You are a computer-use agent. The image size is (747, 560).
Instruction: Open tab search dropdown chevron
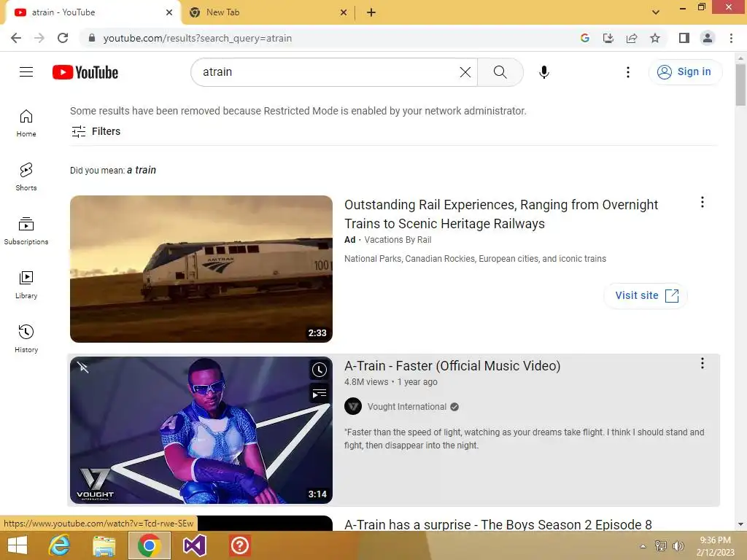pos(656,12)
